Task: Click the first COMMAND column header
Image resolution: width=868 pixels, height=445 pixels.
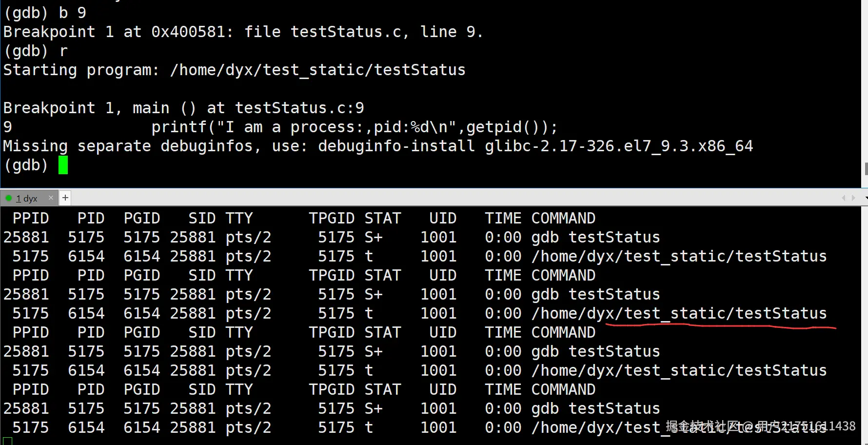Action: point(563,218)
